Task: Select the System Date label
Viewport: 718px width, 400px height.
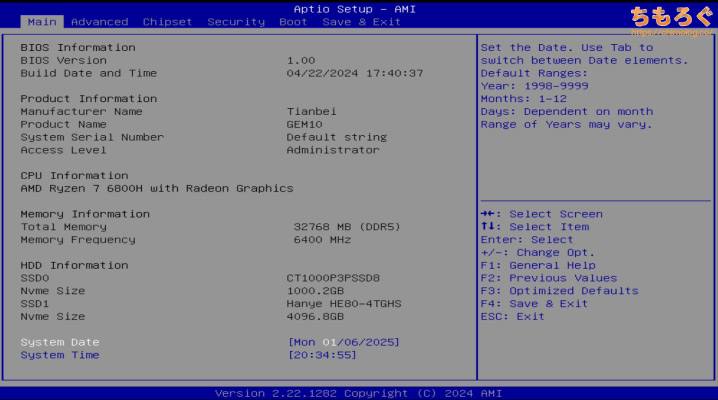Action: [60, 342]
